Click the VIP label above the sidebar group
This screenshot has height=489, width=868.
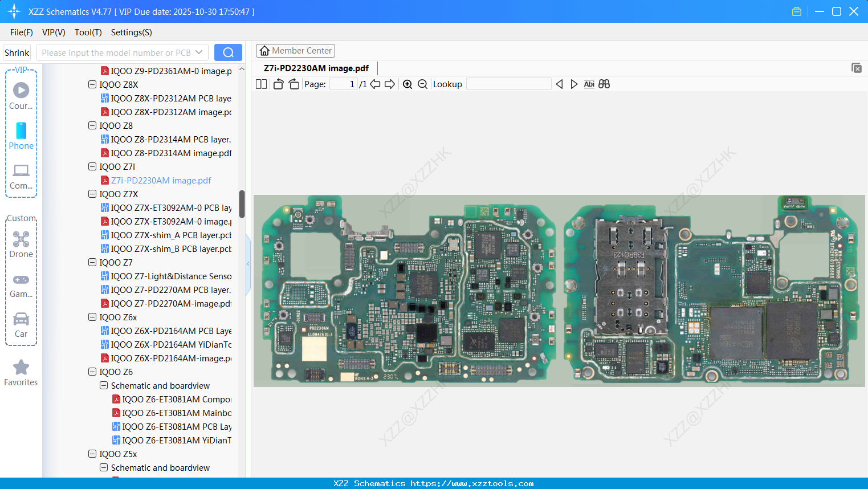pyautogui.click(x=22, y=70)
